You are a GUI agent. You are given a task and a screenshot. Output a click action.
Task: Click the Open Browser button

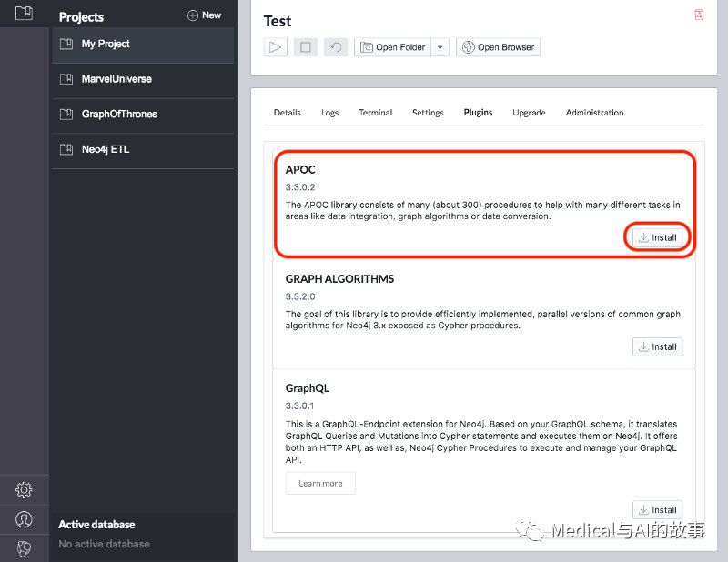498,47
